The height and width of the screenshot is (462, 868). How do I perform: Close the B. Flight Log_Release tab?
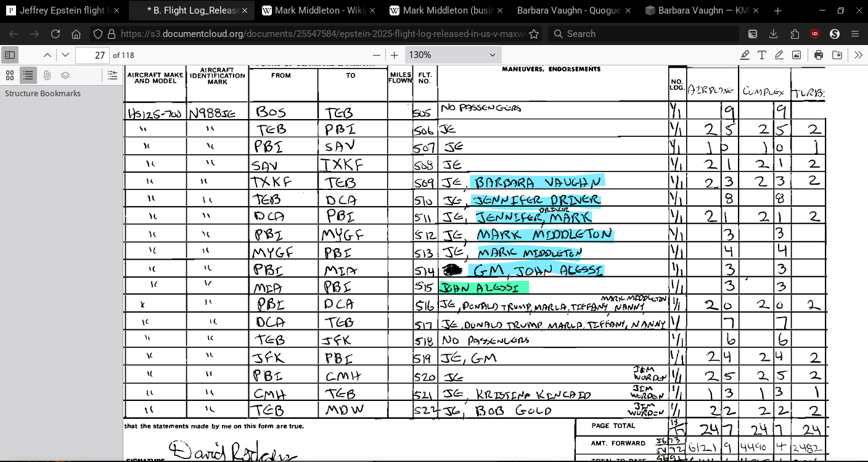click(x=245, y=11)
